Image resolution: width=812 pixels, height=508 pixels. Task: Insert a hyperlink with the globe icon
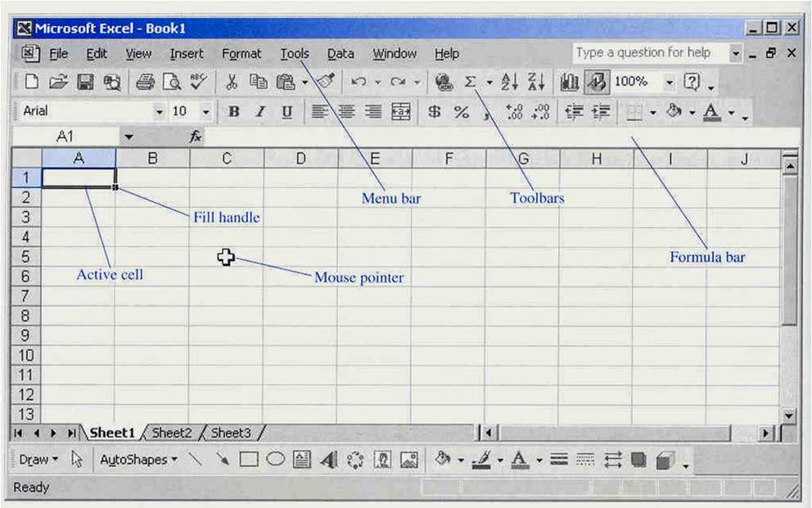pyautogui.click(x=444, y=82)
